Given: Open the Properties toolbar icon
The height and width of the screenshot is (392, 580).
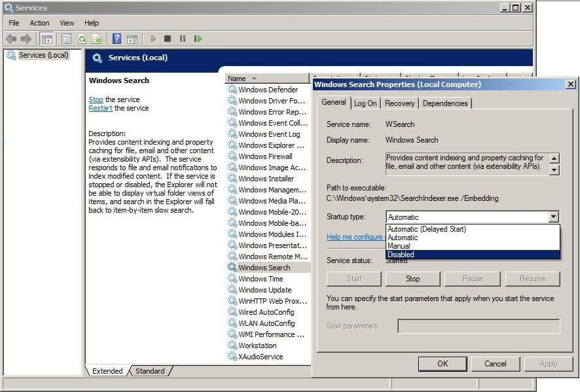Looking at the screenshot, I should click(66, 39).
